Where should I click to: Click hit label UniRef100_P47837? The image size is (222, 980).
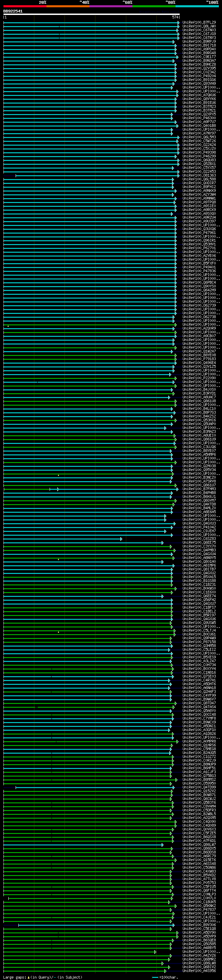(199, 910)
